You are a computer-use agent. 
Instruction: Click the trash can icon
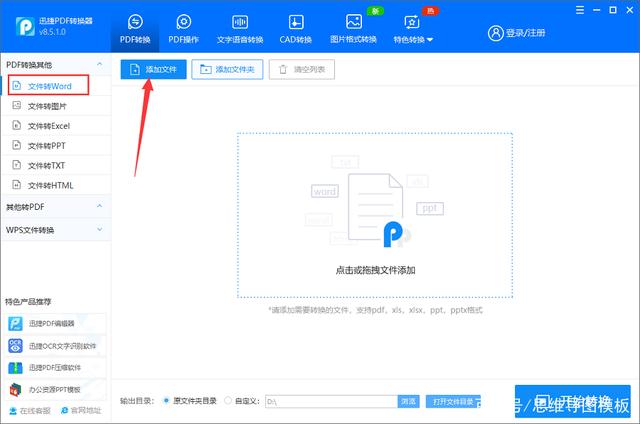(x=283, y=69)
